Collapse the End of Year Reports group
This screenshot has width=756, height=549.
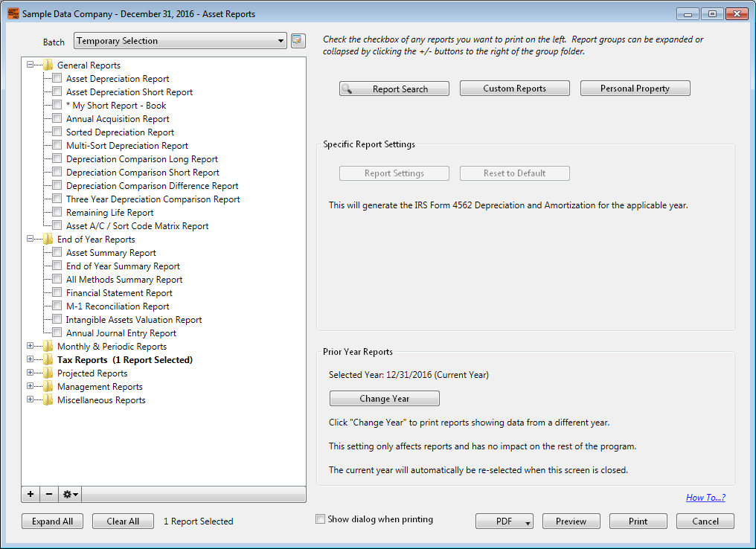click(30, 239)
